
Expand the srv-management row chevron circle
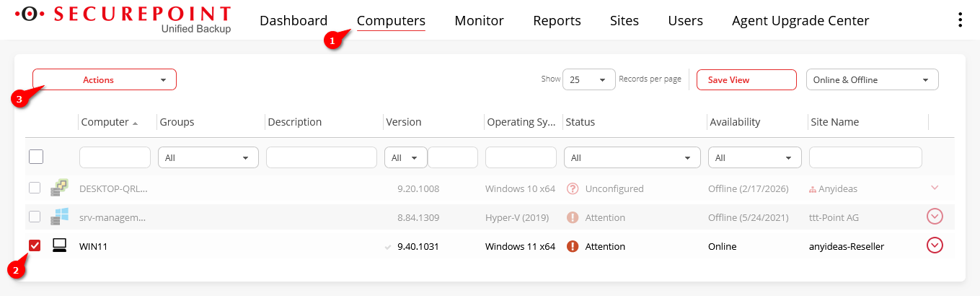(x=935, y=217)
